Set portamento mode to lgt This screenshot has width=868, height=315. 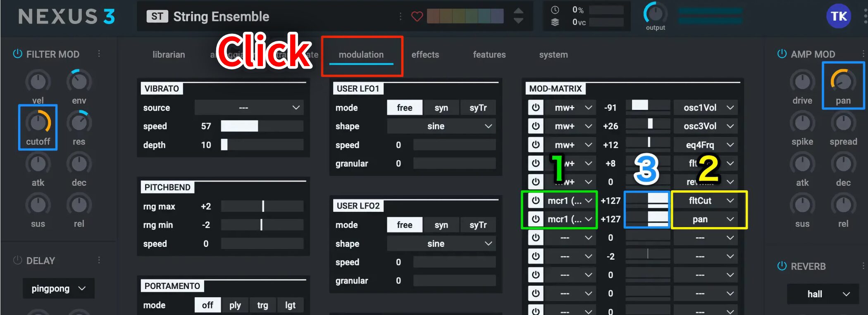[290, 305]
